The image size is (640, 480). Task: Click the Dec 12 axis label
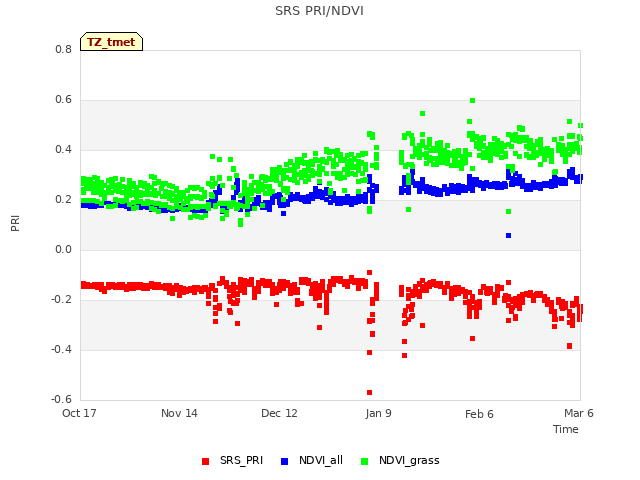279,413
